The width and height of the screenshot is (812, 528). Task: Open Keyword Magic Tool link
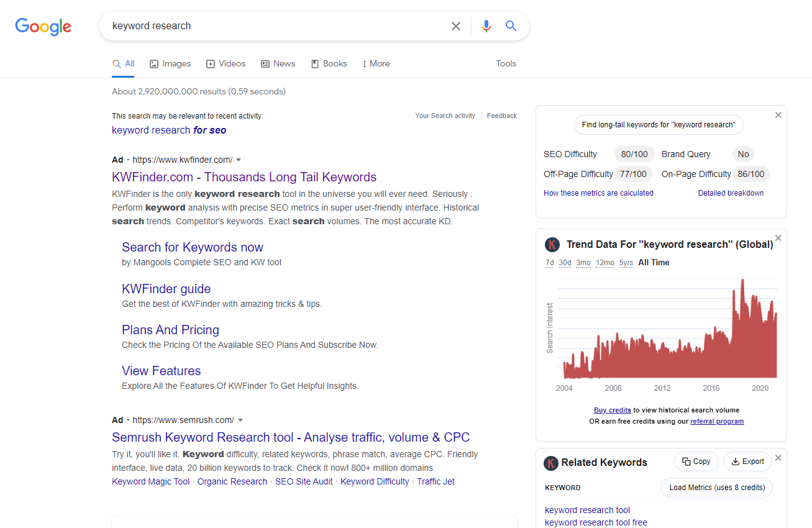coord(151,481)
